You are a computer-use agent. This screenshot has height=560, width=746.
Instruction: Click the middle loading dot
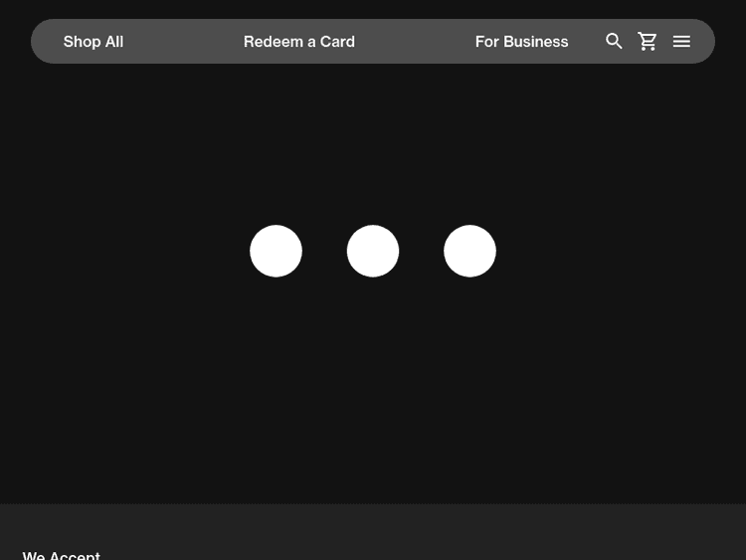point(373,251)
